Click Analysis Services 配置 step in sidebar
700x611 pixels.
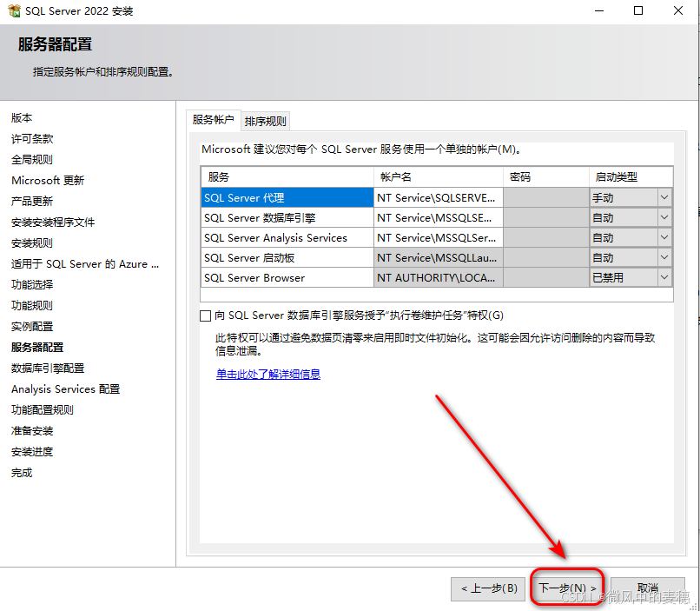[x=66, y=389]
